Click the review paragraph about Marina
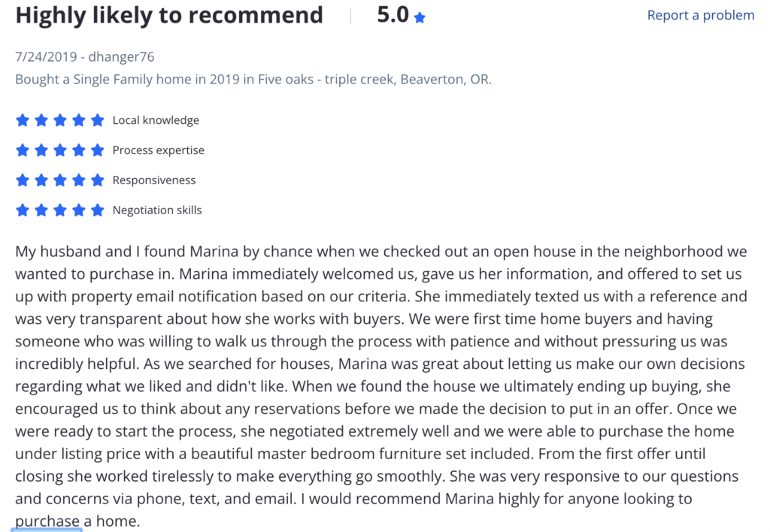 pos(381,386)
